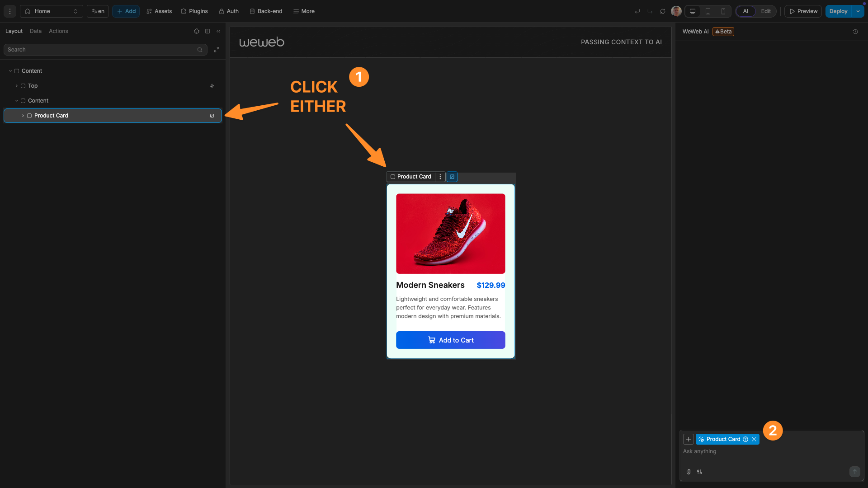Click the bug debug icon in Layout panel
The image size is (868, 488).
[197, 31]
